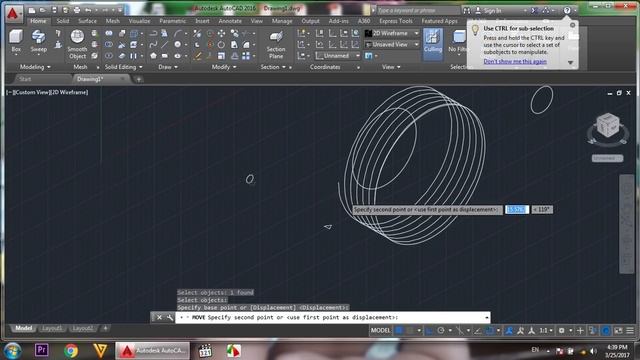Click Undo in the quick access toolbar

tap(88, 10)
